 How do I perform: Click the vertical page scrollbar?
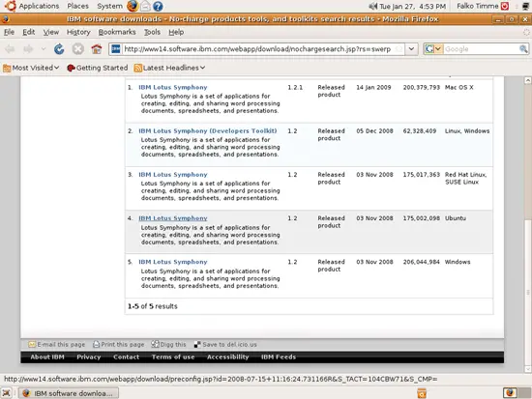[x=527, y=225]
